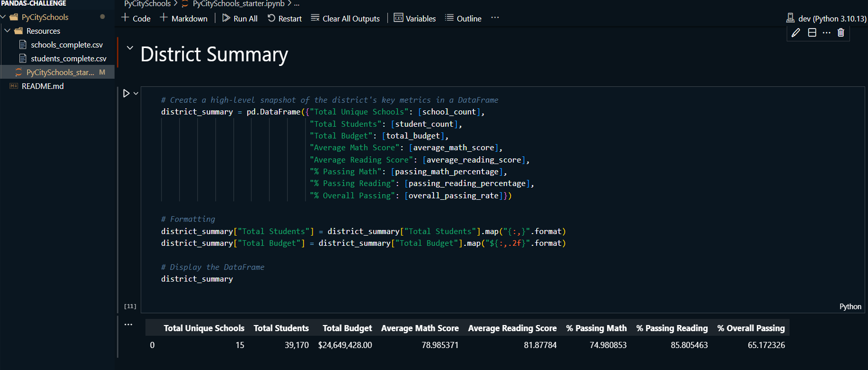The image size is (868, 370).
Task: Collapse the Resources folder
Action: (8, 31)
